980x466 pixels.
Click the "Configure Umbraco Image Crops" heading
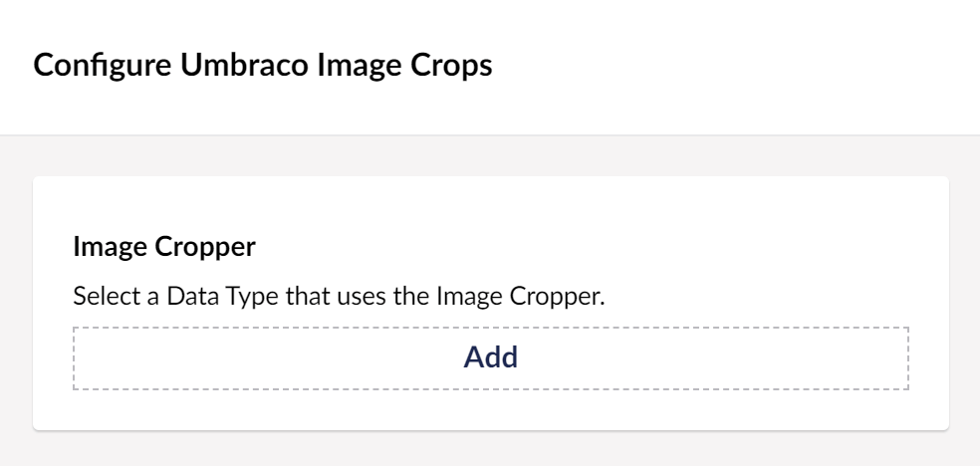click(x=262, y=67)
